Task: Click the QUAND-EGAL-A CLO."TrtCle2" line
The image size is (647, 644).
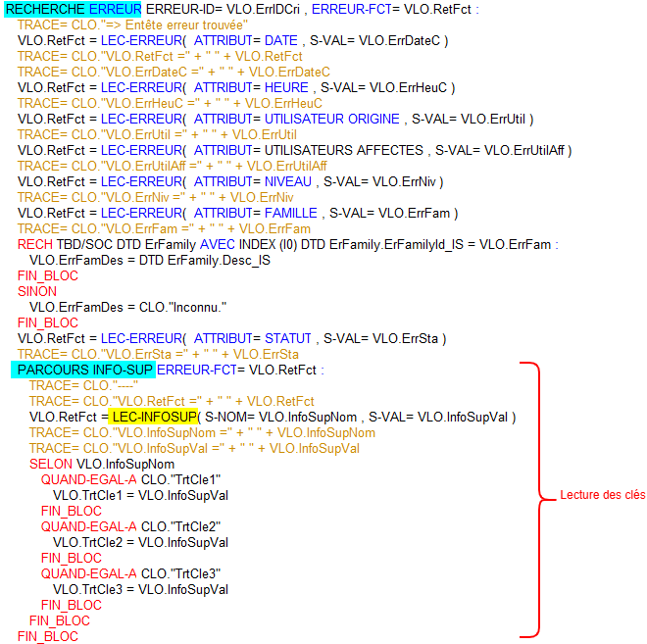Action: 130,526
